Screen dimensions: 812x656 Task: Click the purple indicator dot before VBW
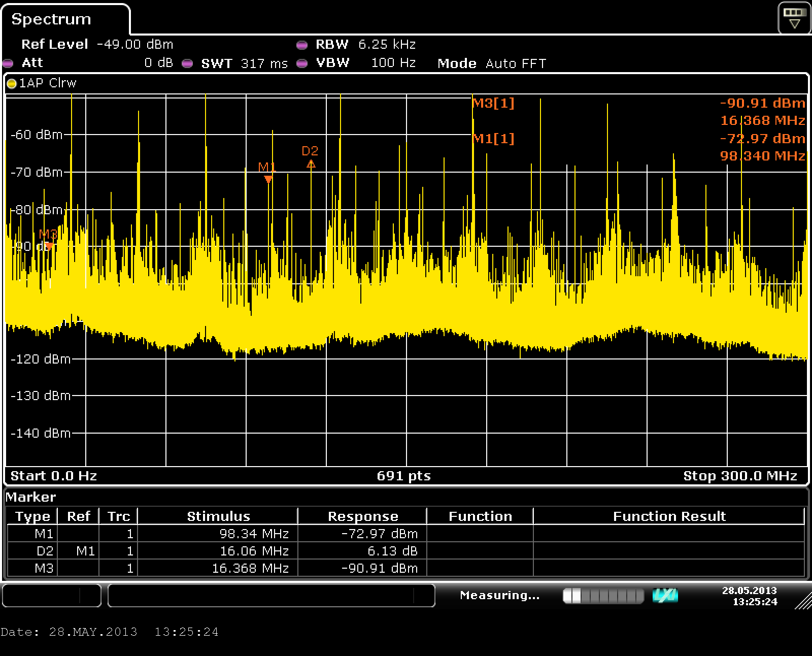302,63
